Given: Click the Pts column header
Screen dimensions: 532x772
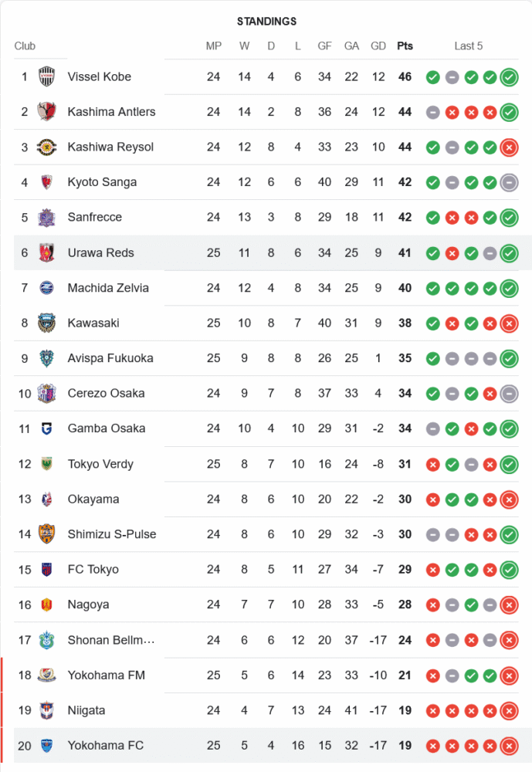Looking at the screenshot, I should click(x=405, y=46).
